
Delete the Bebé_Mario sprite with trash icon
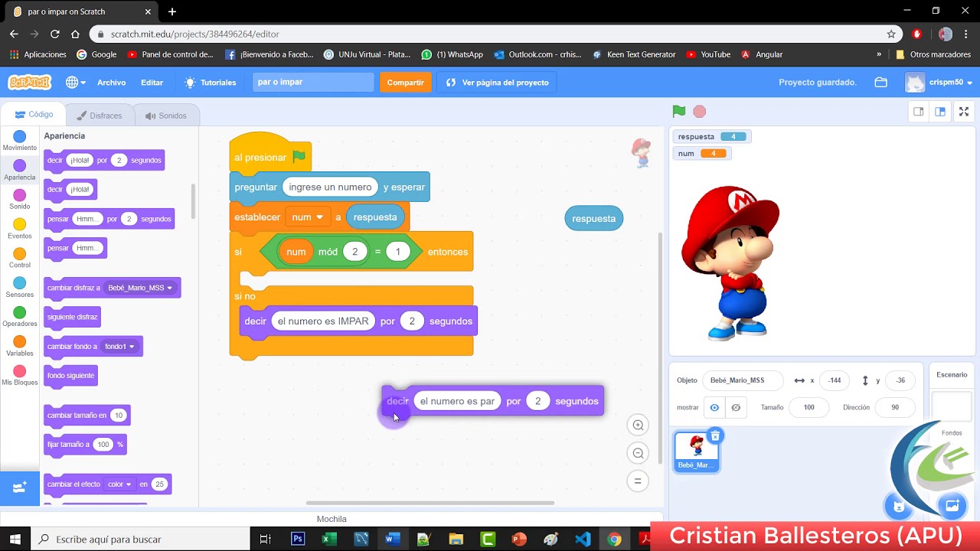[715, 436]
